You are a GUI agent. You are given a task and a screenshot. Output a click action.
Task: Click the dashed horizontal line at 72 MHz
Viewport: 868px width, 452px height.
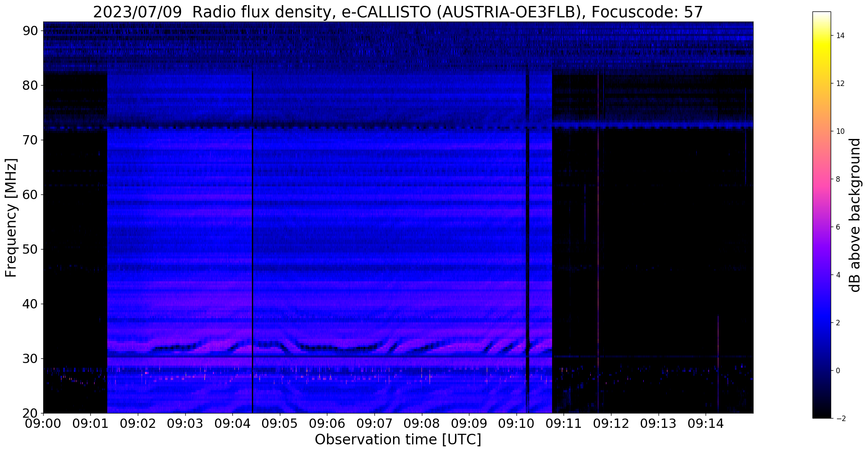pyautogui.click(x=398, y=127)
